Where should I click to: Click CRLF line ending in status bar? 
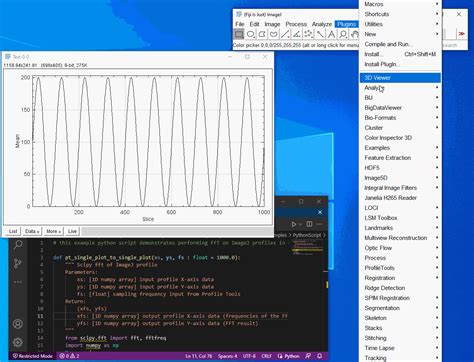point(266,356)
